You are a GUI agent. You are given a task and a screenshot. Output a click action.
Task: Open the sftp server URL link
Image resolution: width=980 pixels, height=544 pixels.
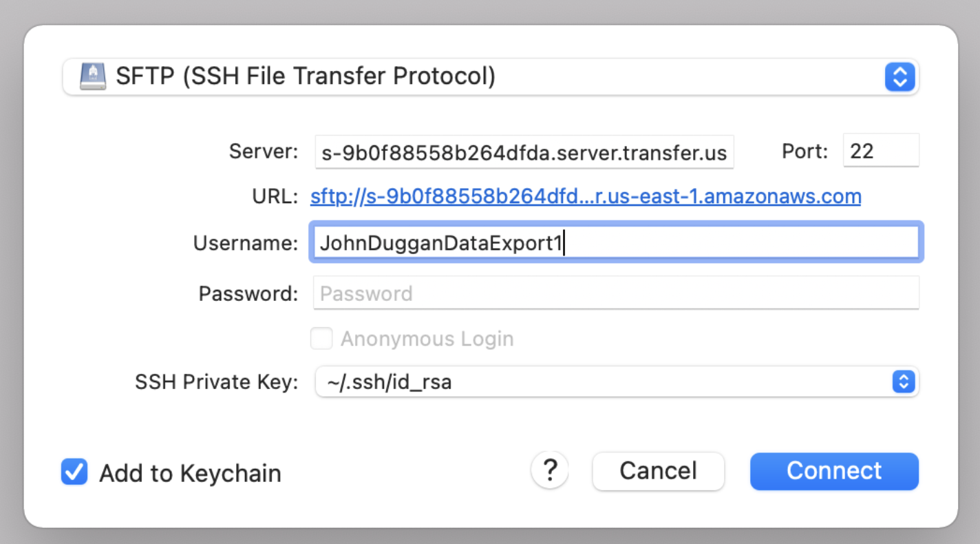(585, 196)
